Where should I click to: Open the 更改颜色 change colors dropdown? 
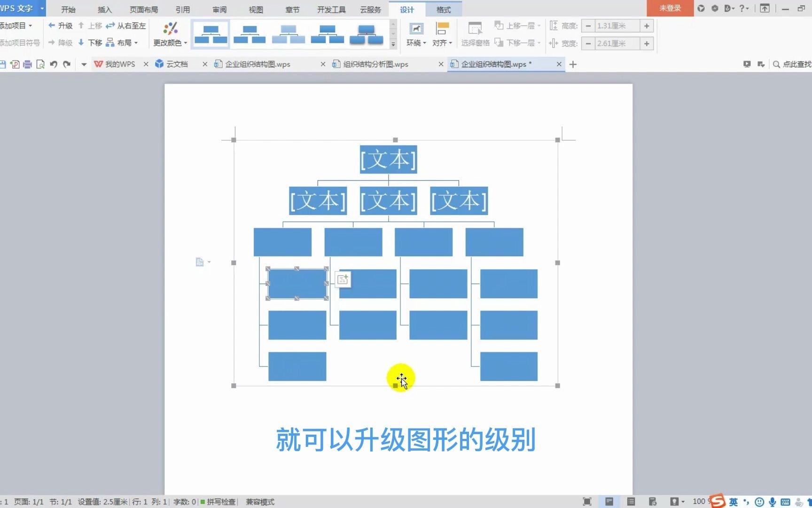170,34
